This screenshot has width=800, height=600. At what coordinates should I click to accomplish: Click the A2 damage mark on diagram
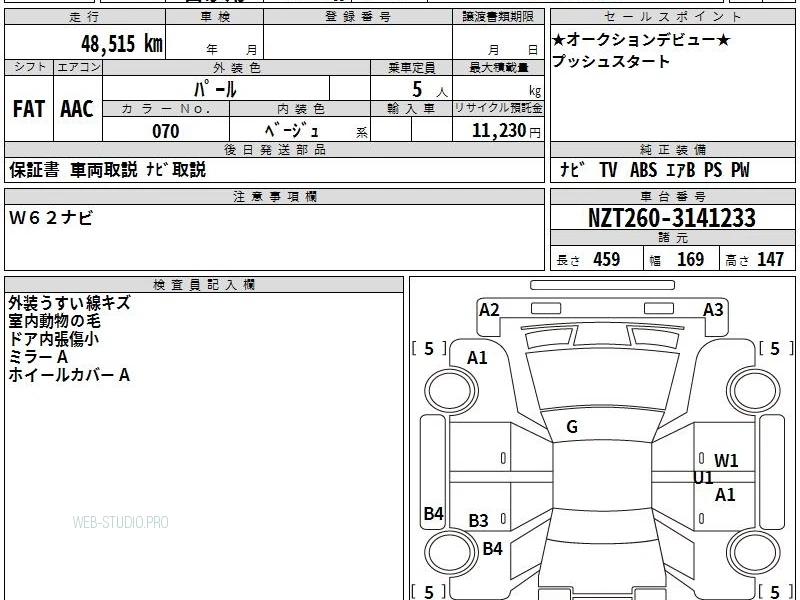tap(489, 310)
